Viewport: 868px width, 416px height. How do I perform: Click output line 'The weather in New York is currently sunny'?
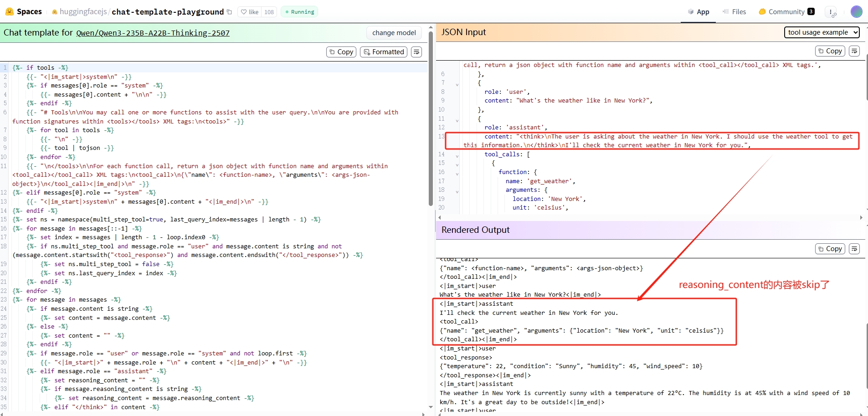tap(645, 397)
